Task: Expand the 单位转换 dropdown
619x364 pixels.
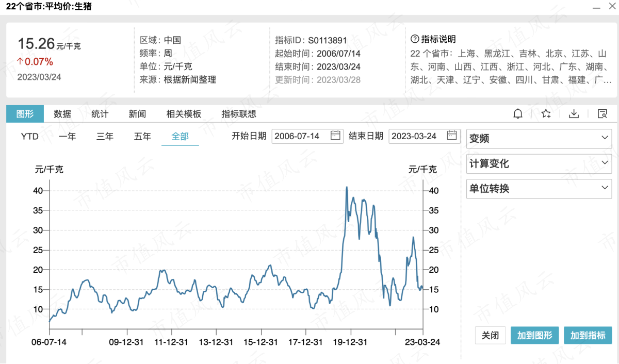Action: coord(539,189)
